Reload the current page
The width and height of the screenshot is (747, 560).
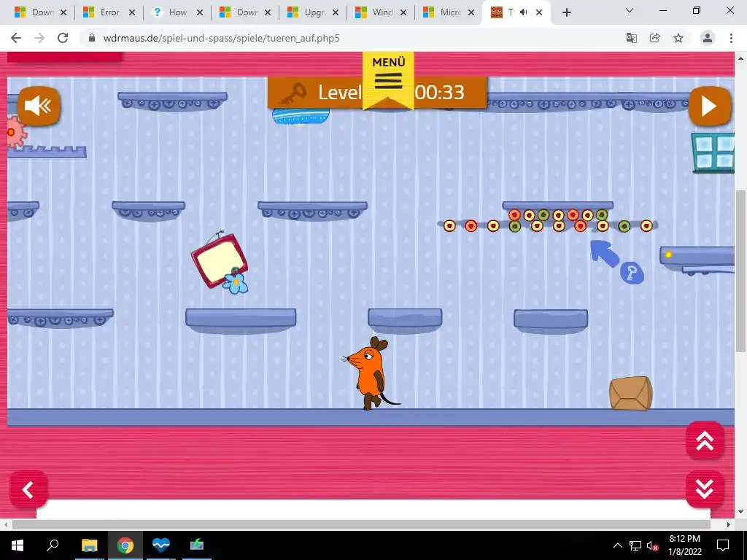(63, 38)
